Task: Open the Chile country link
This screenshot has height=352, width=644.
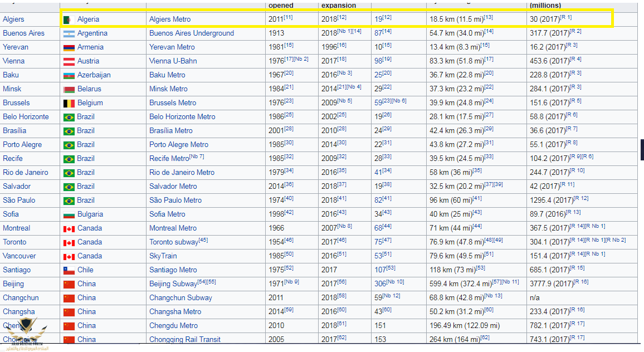Action: tap(85, 270)
